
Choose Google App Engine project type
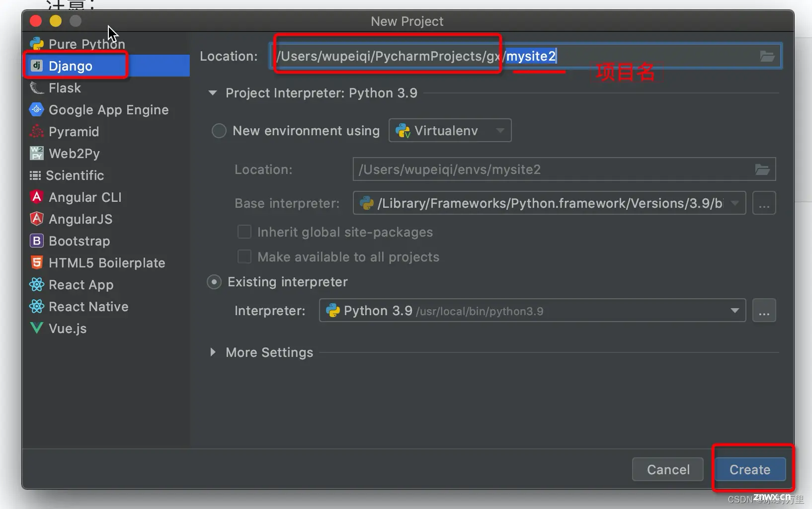[106, 109]
